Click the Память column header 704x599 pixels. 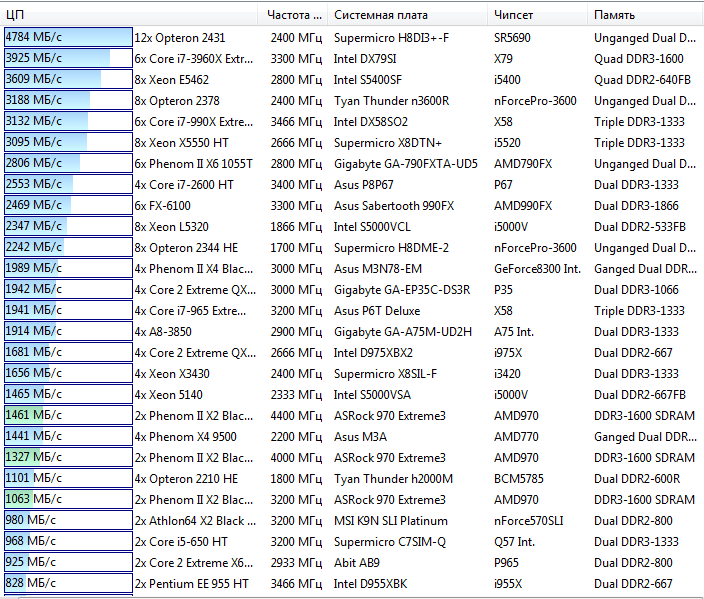tap(646, 15)
